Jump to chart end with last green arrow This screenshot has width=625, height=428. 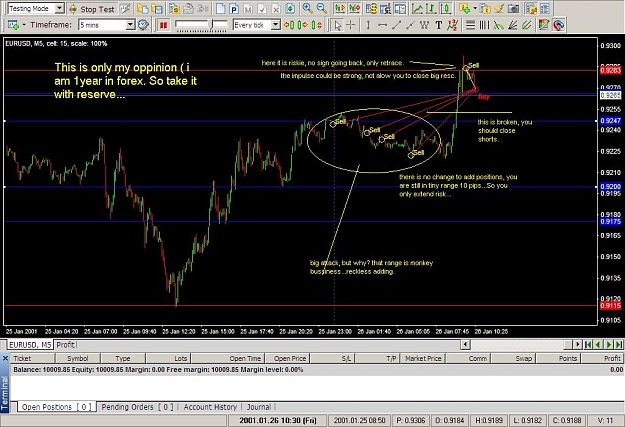[x=619, y=344]
